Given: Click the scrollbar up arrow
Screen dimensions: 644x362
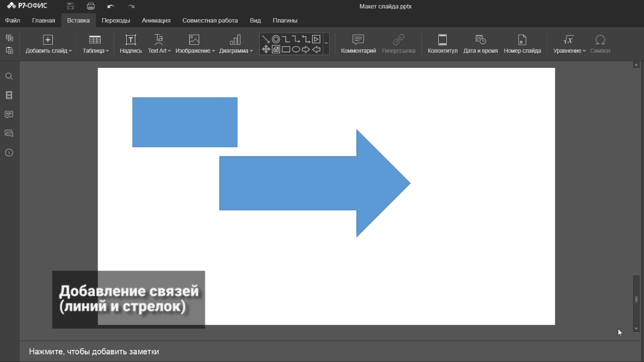Looking at the screenshot, I should [636, 65].
